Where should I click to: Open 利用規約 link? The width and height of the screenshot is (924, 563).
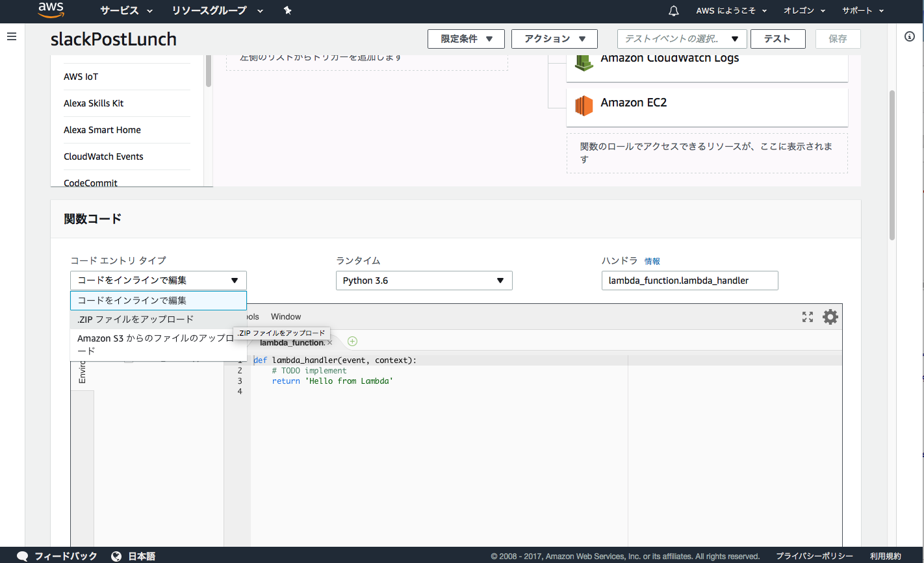tap(886, 556)
